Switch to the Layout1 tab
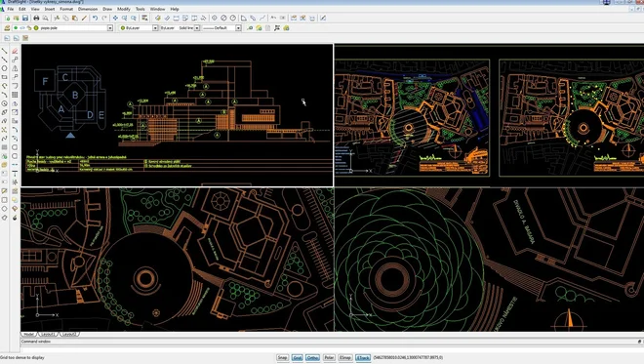644x364 pixels. [x=48, y=334]
